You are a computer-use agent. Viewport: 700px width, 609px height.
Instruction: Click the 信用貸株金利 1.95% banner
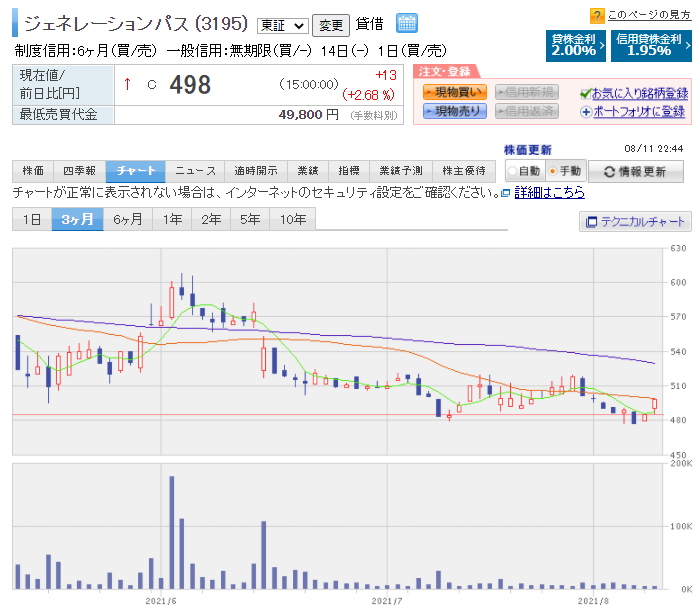coord(651,46)
